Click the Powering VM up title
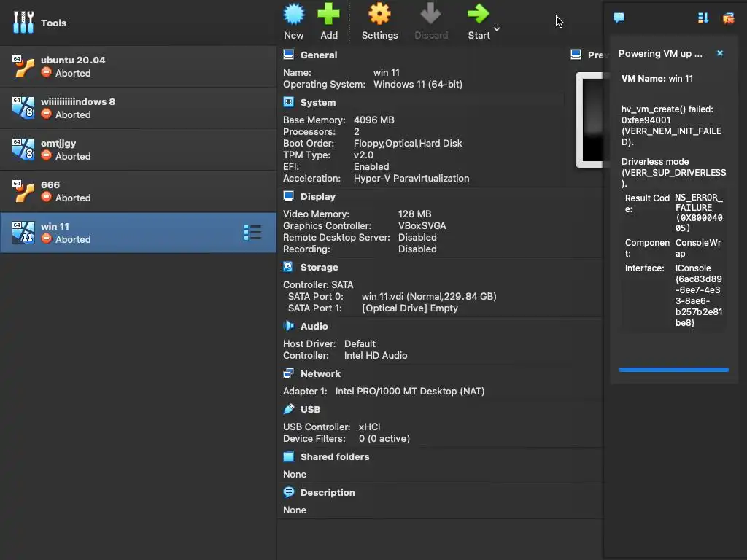This screenshot has width=747, height=560. 660,53
